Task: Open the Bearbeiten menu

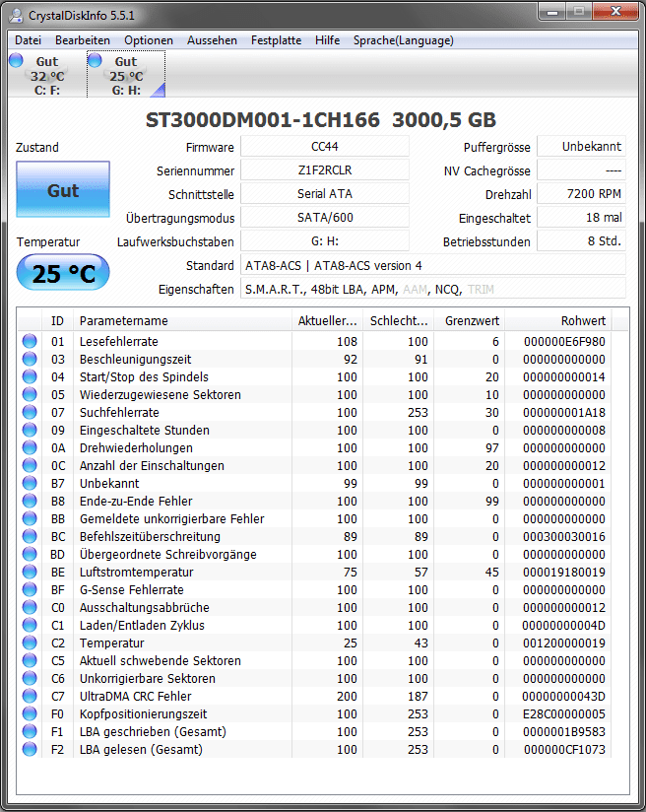Action: [83, 40]
